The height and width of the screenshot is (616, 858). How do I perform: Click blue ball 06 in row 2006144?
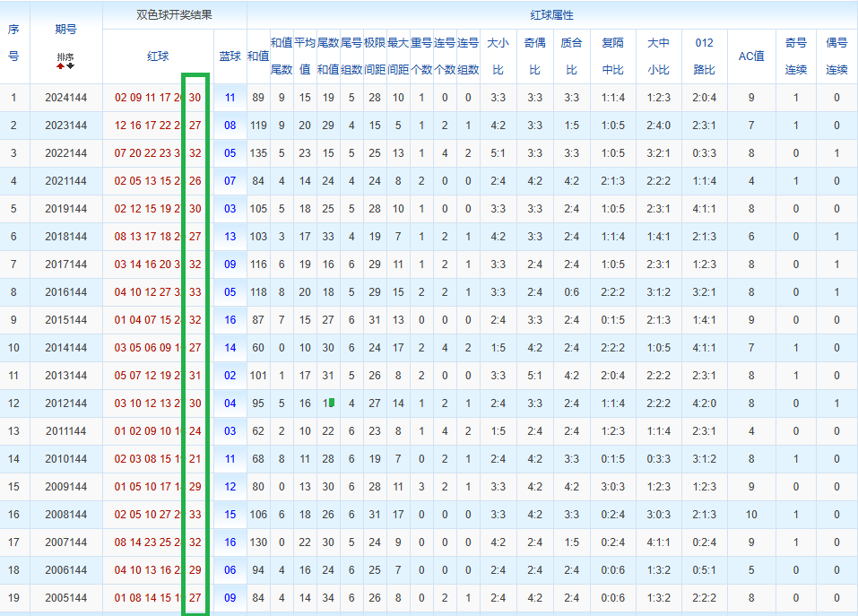230,570
